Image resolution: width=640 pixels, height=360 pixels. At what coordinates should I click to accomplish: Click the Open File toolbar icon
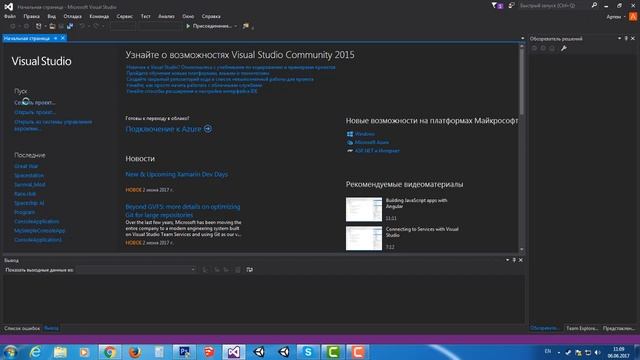[x=52, y=26]
